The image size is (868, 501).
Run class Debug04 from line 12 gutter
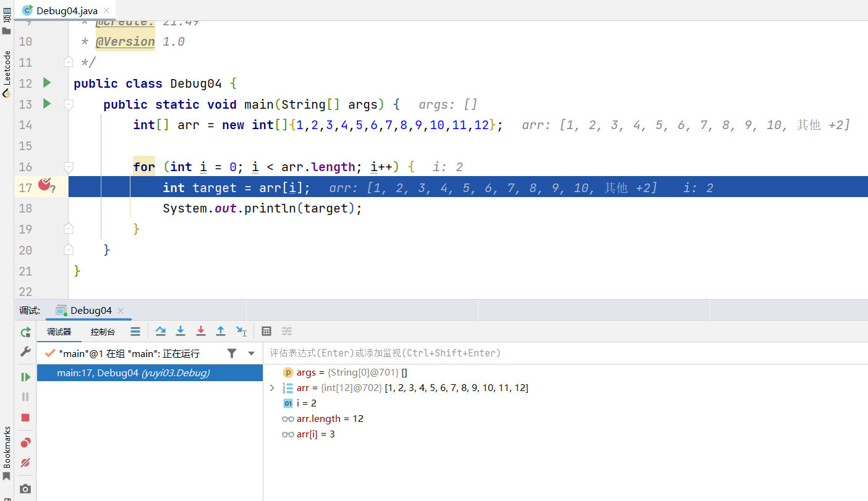pyautogui.click(x=46, y=83)
